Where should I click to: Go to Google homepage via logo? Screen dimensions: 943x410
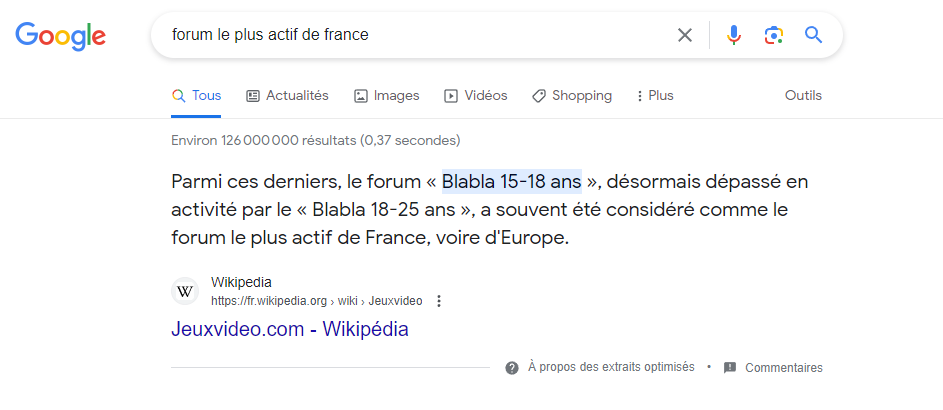point(61,36)
